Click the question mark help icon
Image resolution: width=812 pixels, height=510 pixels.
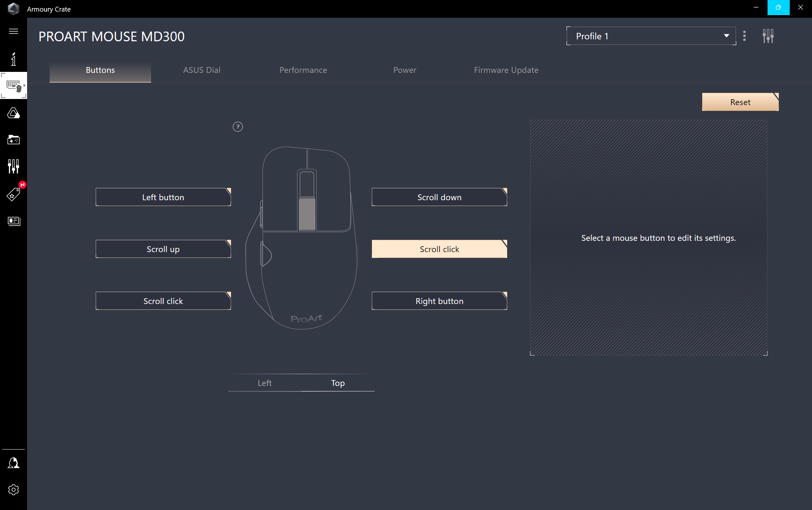(x=237, y=127)
